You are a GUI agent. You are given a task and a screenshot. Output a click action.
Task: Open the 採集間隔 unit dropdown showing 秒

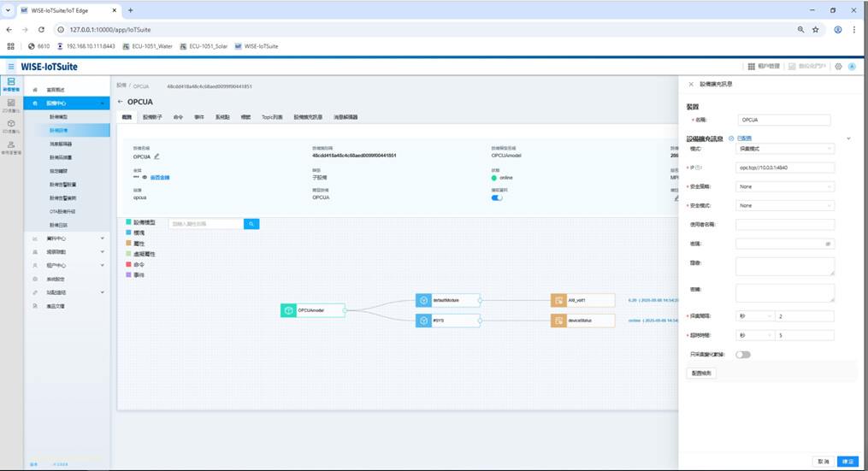pos(755,316)
